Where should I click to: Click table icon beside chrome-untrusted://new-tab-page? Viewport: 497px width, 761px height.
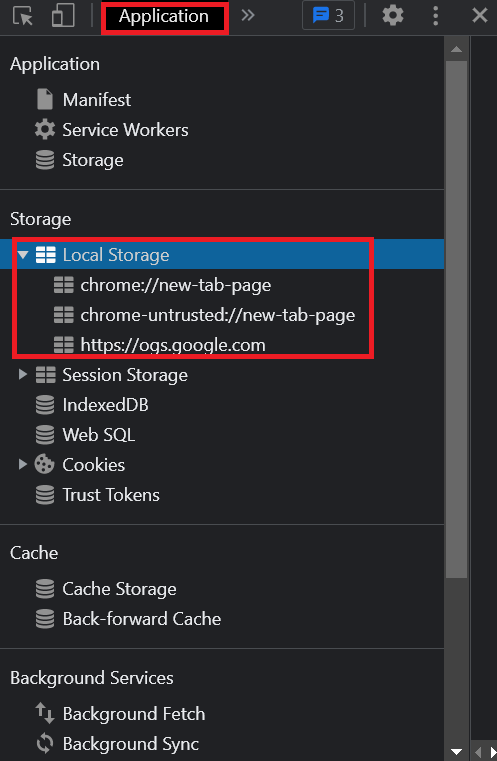click(64, 315)
